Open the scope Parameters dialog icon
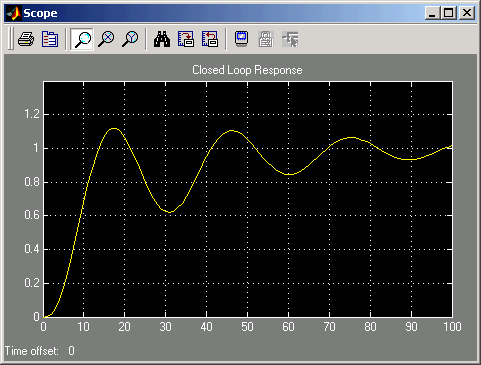This screenshot has height=365, width=481. (50, 39)
